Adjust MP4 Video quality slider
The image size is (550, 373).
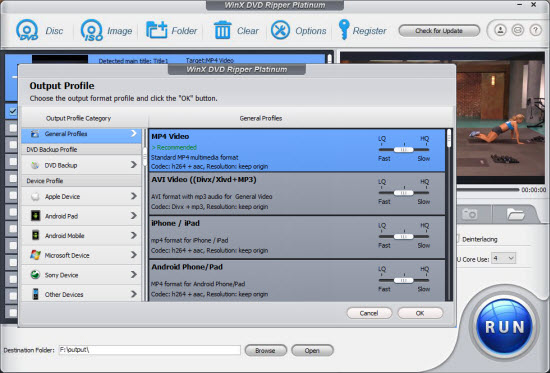(x=404, y=150)
